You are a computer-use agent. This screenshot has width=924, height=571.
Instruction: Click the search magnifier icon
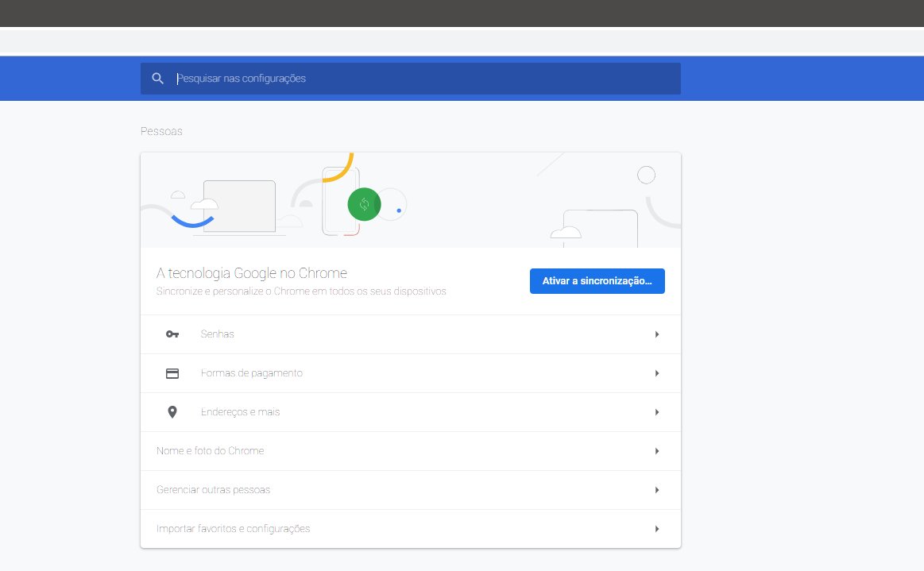click(x=157, y=79)
